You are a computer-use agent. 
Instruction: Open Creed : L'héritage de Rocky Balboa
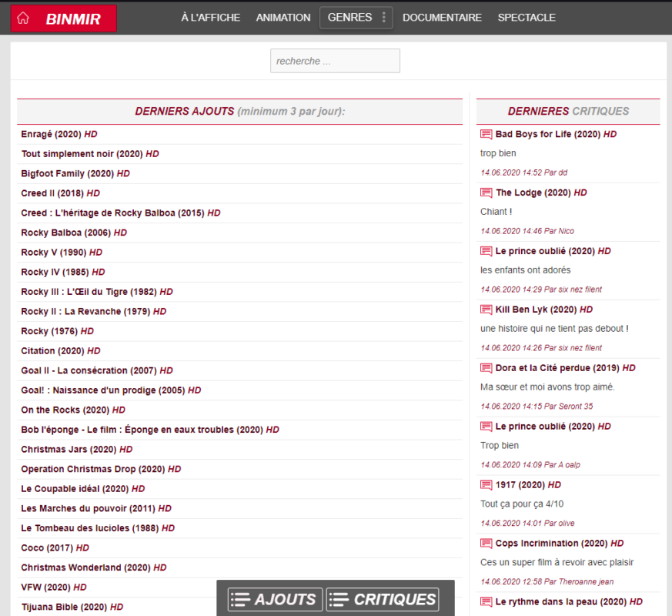pyautogui.click(x=121, y=213)
